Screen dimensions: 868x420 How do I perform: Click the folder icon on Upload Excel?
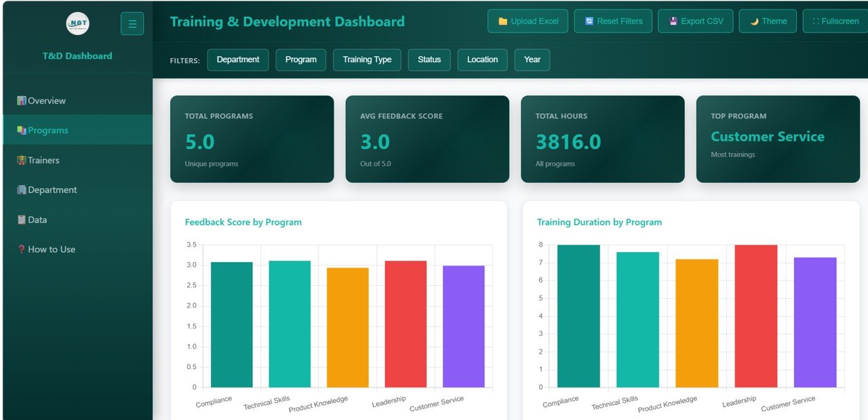click(x=503, y=21)
